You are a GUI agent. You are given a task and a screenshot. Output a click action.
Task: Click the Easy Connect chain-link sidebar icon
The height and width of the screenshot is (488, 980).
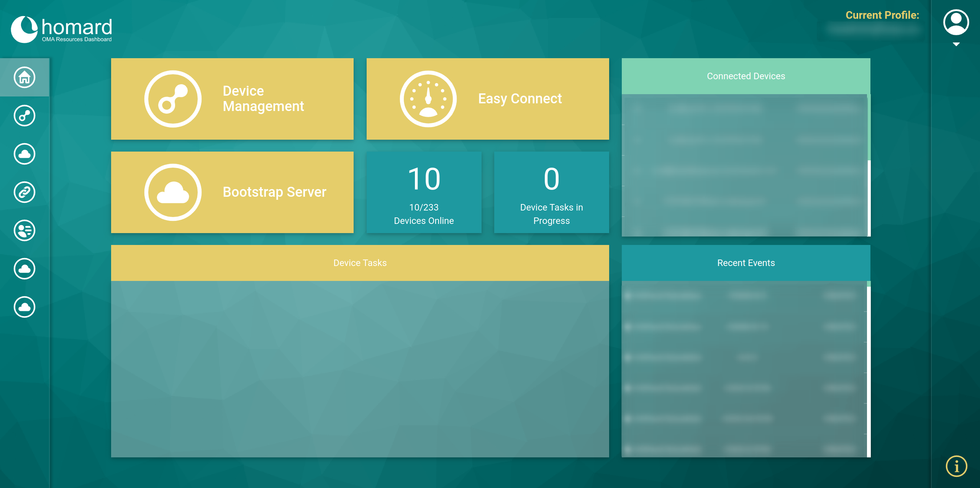pos(25,192)
